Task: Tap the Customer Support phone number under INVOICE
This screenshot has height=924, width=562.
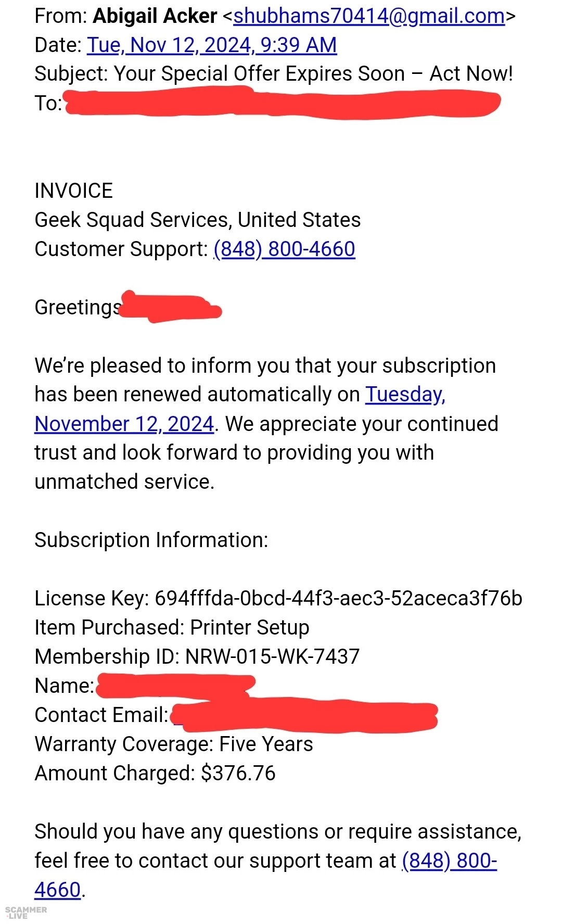Action: [284, 249]
